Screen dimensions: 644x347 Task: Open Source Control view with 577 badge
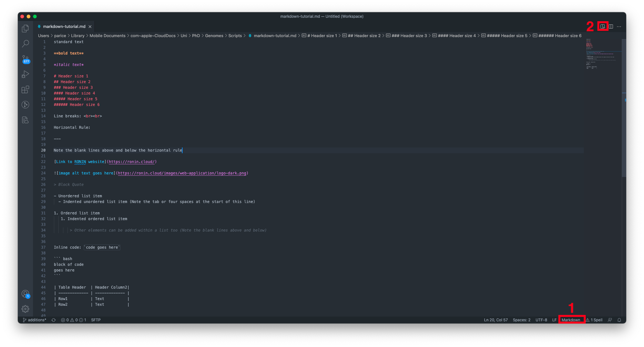point(25,59)
